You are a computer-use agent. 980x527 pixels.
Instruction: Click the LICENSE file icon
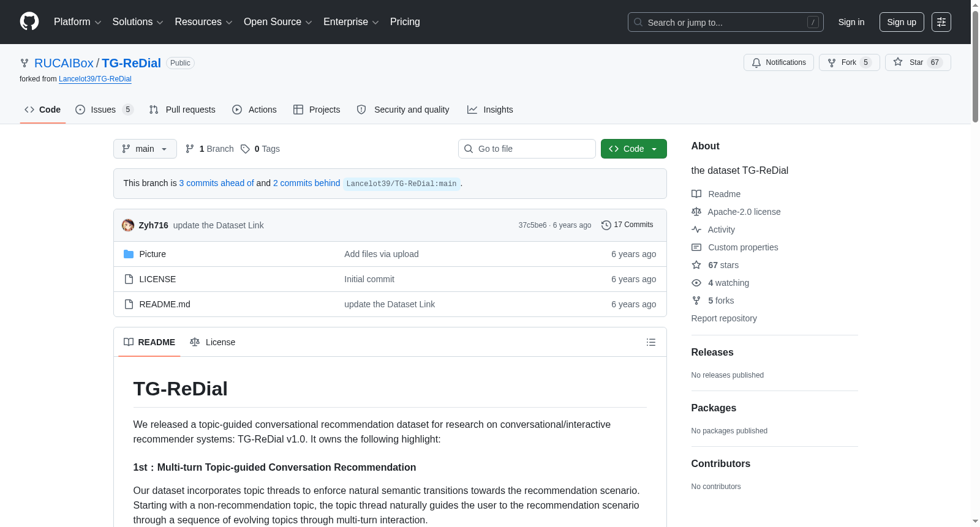coord(129,279)
